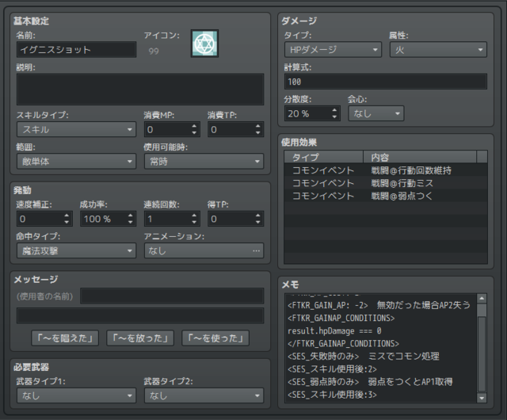Image resolution: width=507 pixels, height=420 pixels.
Task: Click the 内容 column header in 使用効果
Action: tap(420, 157)
